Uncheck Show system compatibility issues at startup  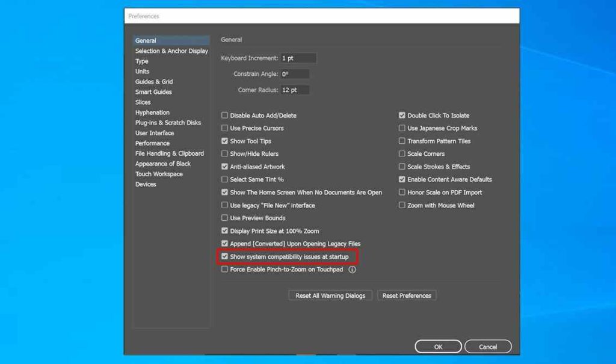point(224,256)
